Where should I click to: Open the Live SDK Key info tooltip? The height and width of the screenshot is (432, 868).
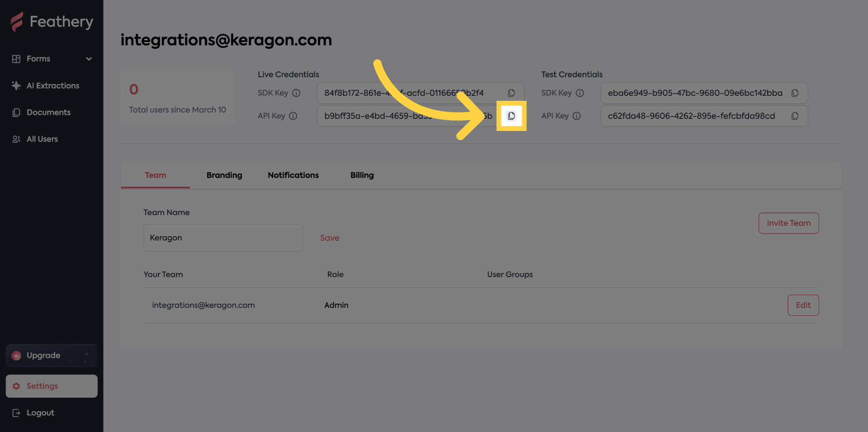(296, 93)
